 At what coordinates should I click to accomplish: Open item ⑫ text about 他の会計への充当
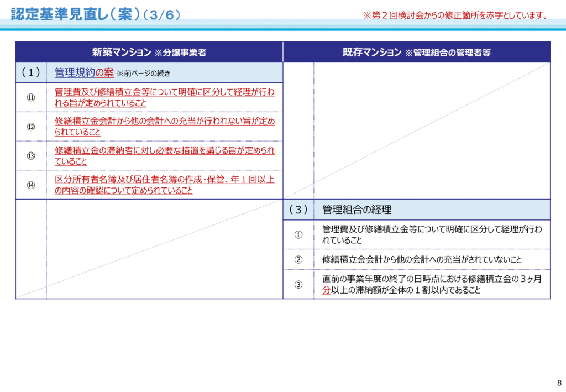(x=164, y=127)
